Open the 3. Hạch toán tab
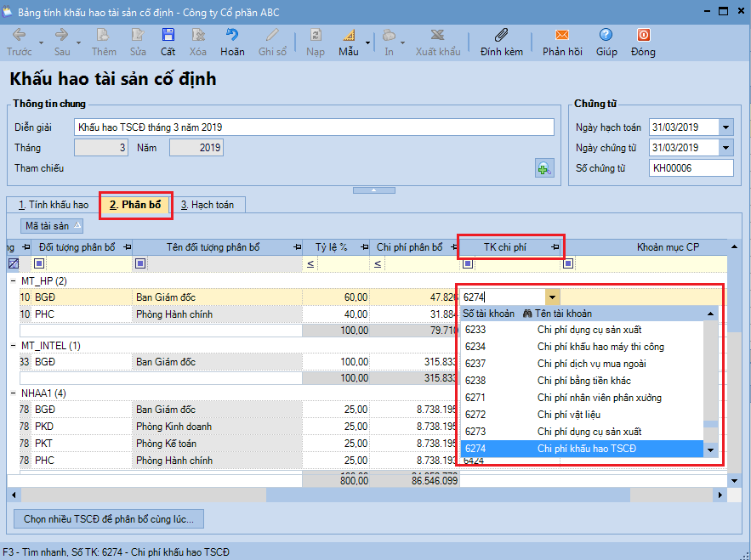 (x=208, y=205)
